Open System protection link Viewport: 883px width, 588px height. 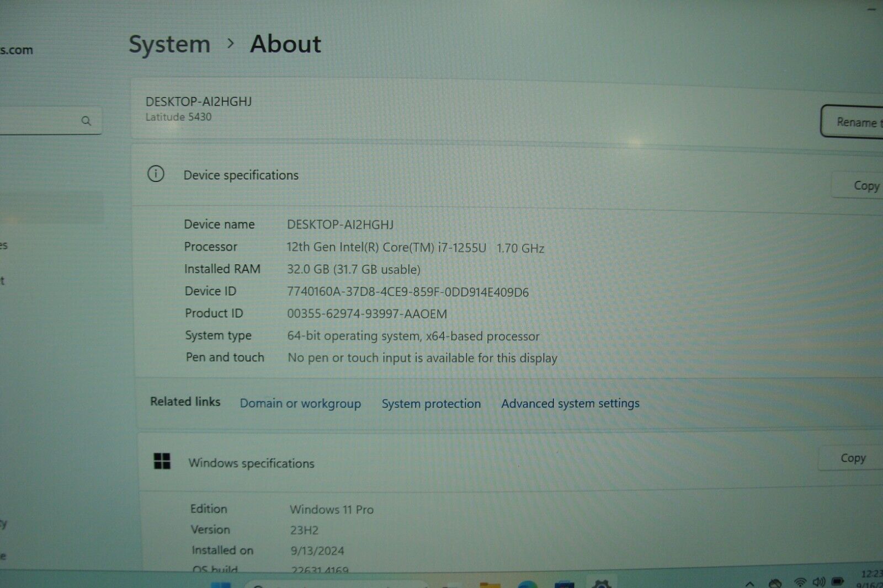(431, 403)
